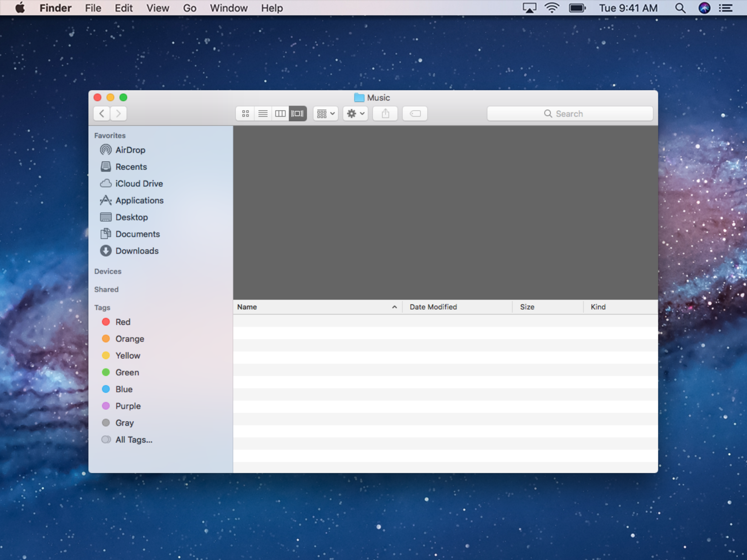Open Downloads in the sidebar

(137, 251)
